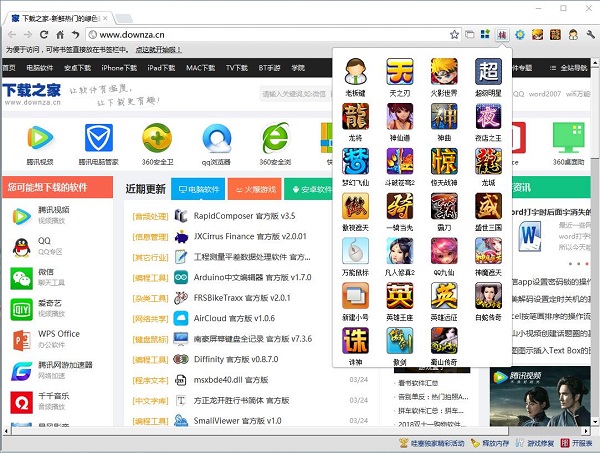Click 游戏修复 in the status bar

tap(535, 443)
